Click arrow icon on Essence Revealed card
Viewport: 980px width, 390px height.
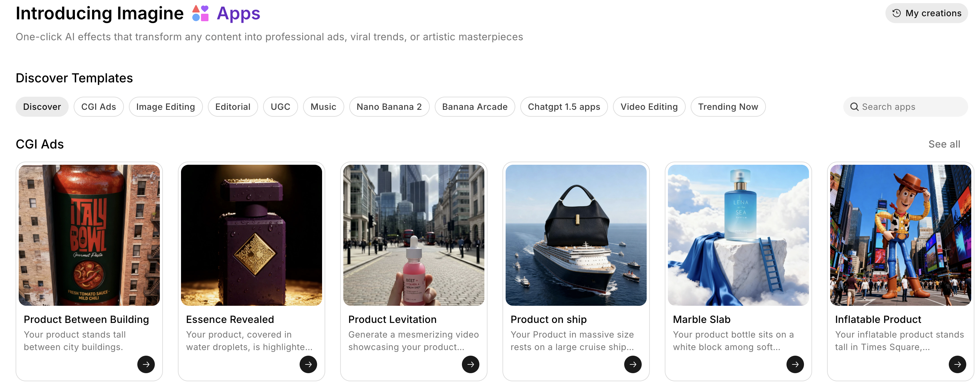(x=308, y=364)
